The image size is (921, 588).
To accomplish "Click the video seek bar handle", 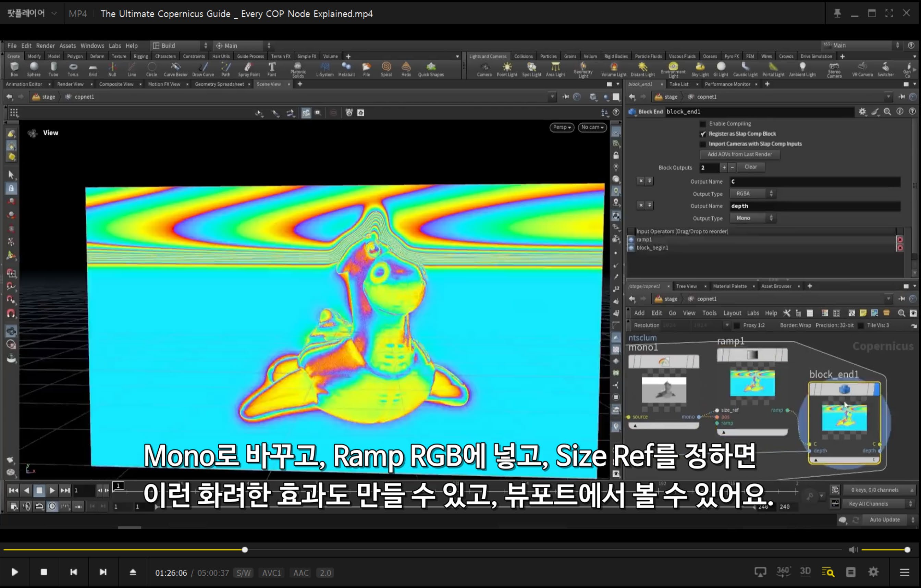I will (x=245, y=550).
